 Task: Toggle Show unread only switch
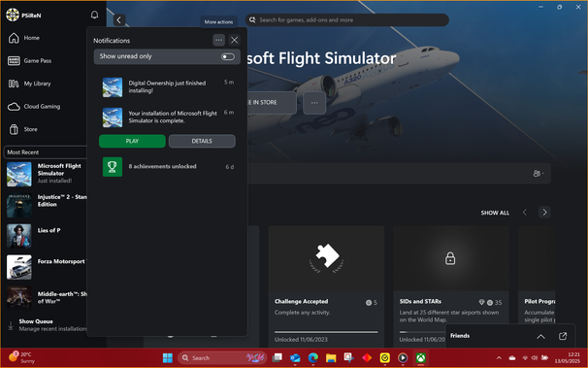point(227,56)
